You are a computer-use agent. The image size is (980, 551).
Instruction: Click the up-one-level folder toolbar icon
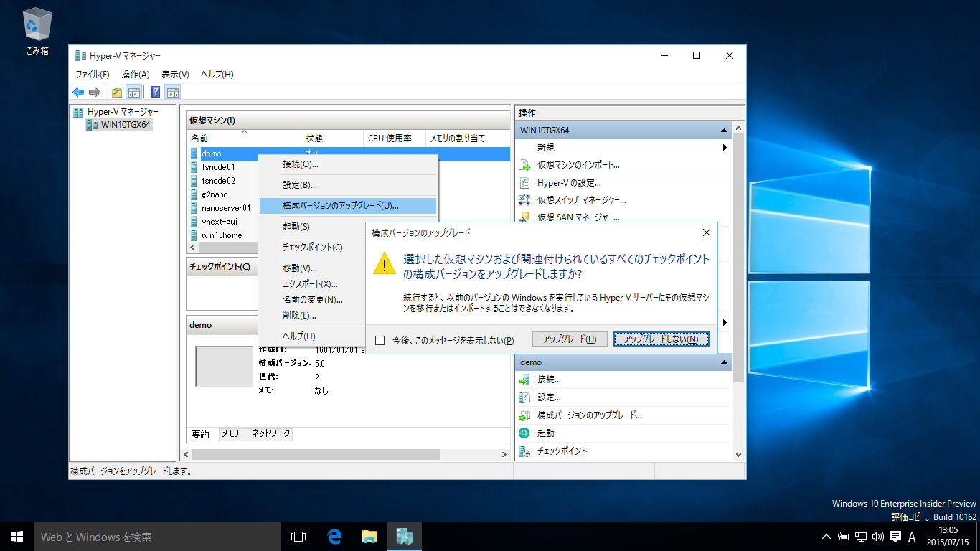[x=116, y=92]
